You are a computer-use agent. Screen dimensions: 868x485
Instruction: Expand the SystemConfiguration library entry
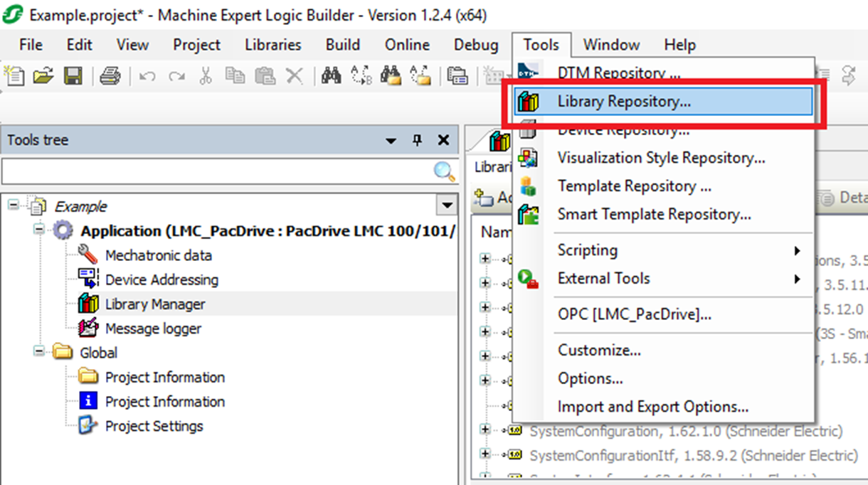point(487,430)
